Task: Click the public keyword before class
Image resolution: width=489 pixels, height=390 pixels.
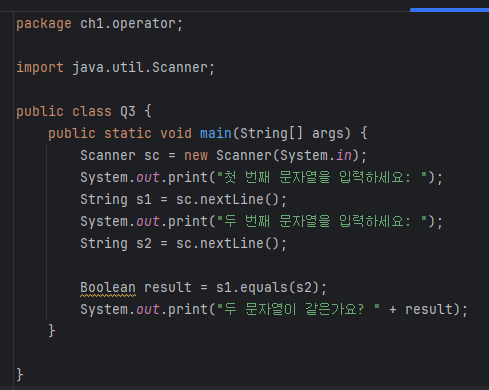Action: click(40, 111)
